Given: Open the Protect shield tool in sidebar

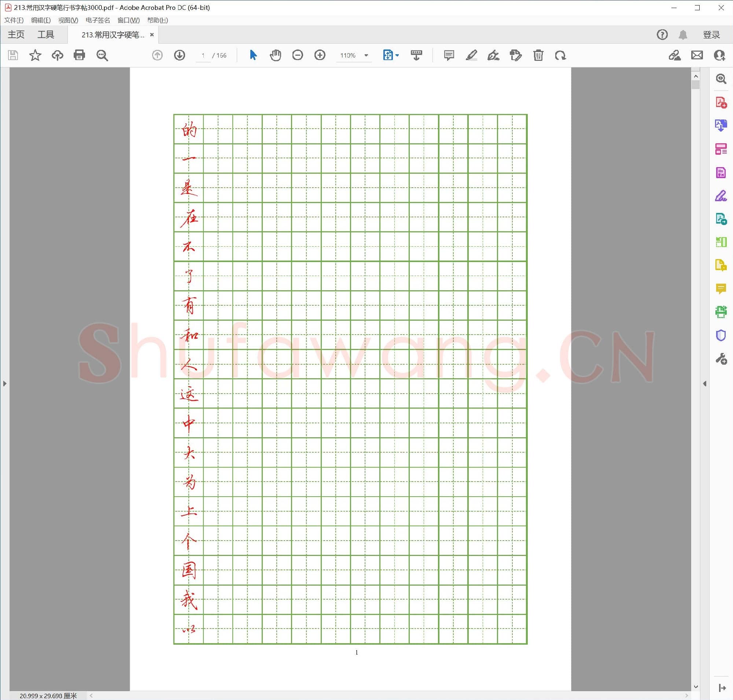Looking at the screenshot, I should click(721, 335).
